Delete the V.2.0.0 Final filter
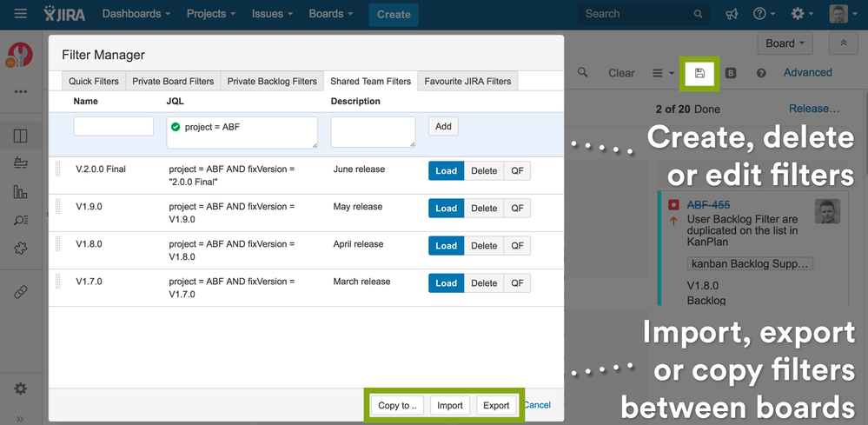 click(484, 171)
